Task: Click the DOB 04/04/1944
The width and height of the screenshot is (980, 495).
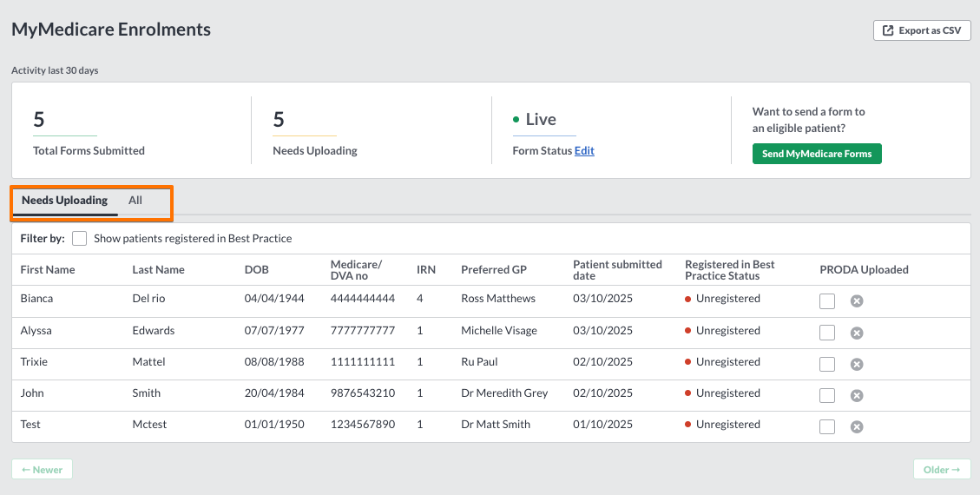Action: point(274,299)
